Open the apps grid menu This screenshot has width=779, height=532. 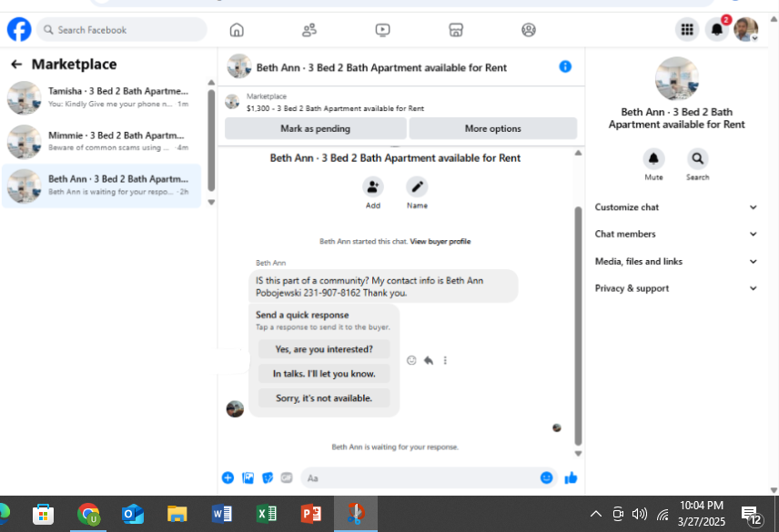[687, 30]
